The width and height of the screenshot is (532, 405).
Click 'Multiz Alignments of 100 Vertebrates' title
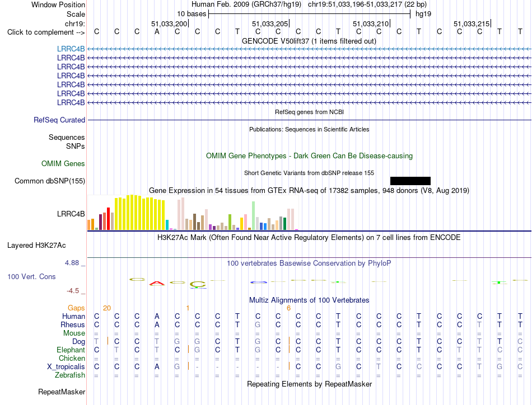click(x=309, y=300)
